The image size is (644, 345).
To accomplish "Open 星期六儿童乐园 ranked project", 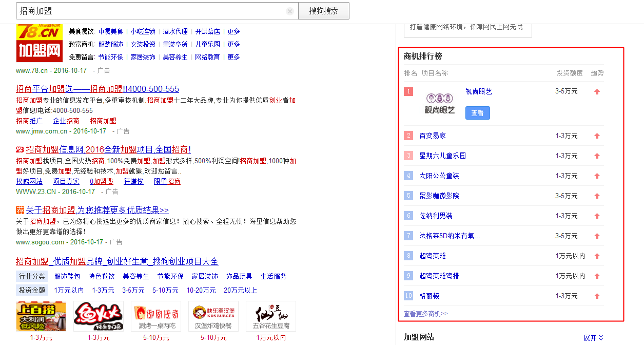I will click(443, 156).
